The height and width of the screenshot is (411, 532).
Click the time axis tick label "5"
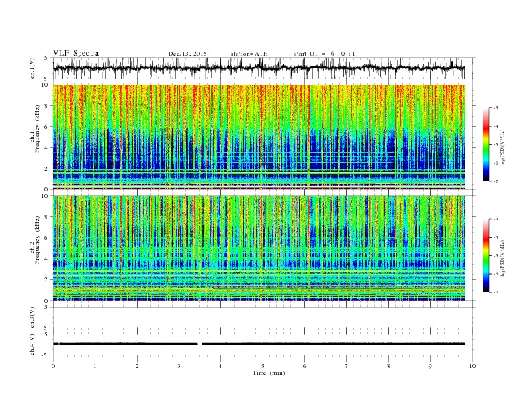click(263, 366)
